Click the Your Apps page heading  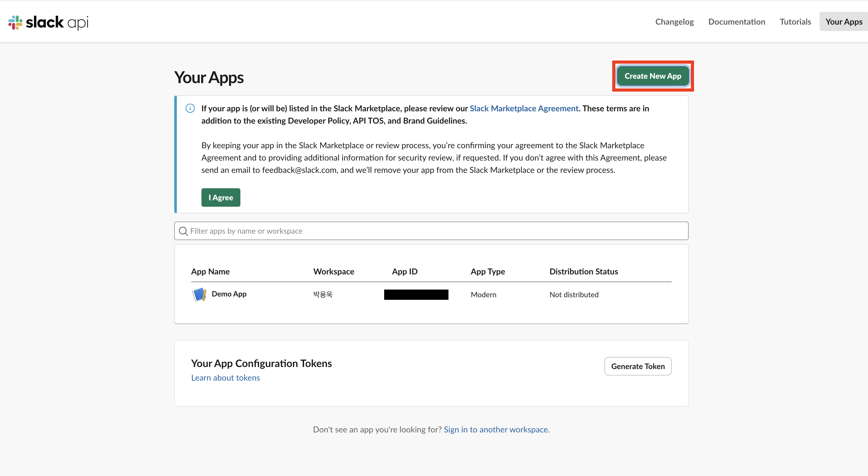pos(209,77)
